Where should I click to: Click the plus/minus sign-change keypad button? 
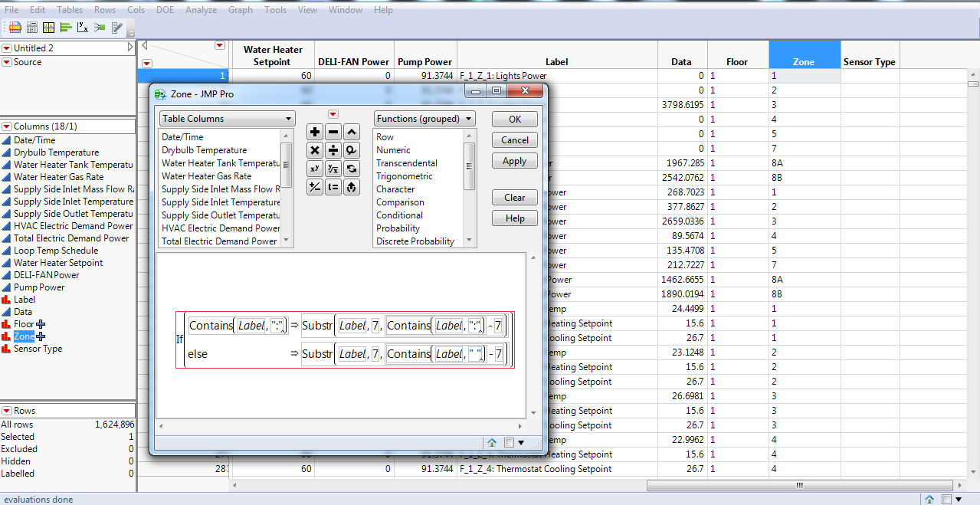[315, 187]
